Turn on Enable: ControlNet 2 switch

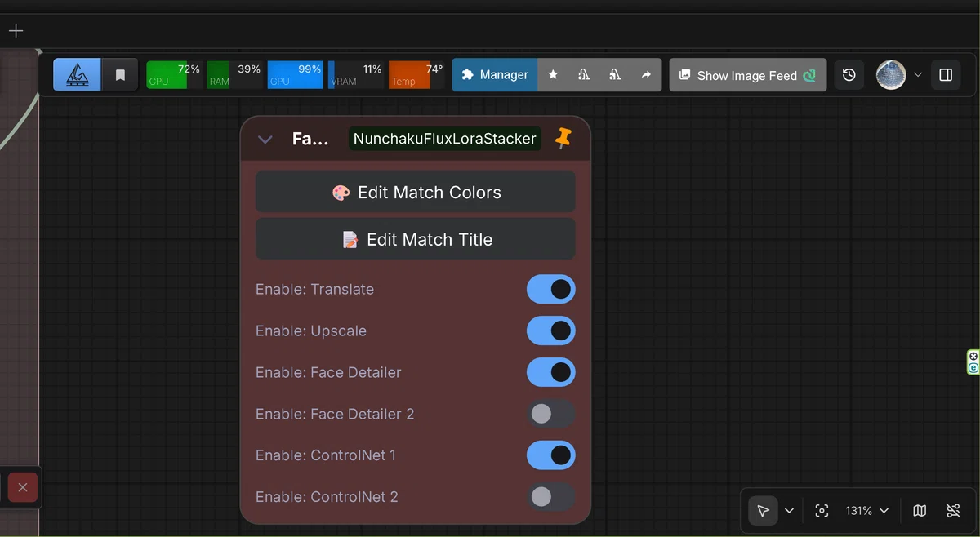tap(551, 496)
